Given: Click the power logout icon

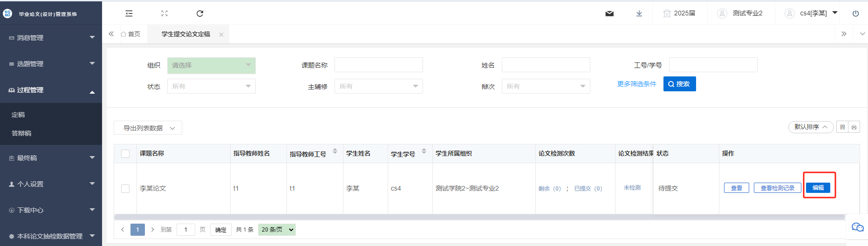Looking at the screenshot, I should [855, 14].
